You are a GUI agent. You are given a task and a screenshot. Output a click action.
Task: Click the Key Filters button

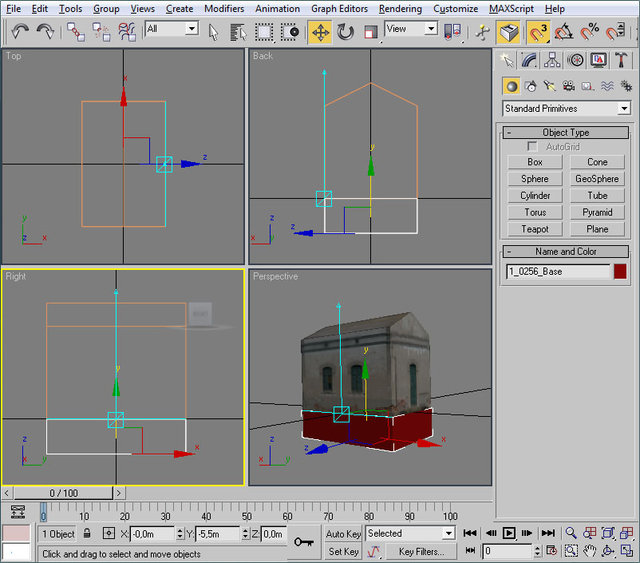(x=421, y=551)
